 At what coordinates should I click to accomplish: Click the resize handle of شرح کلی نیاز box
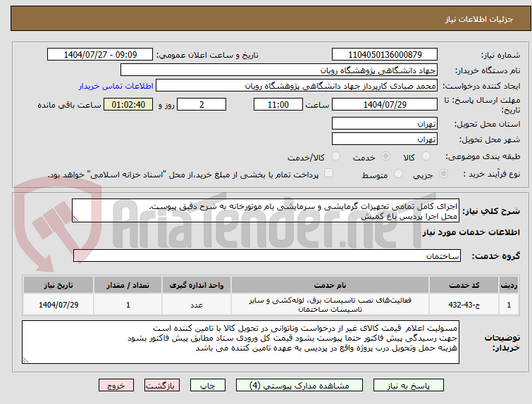75,219
